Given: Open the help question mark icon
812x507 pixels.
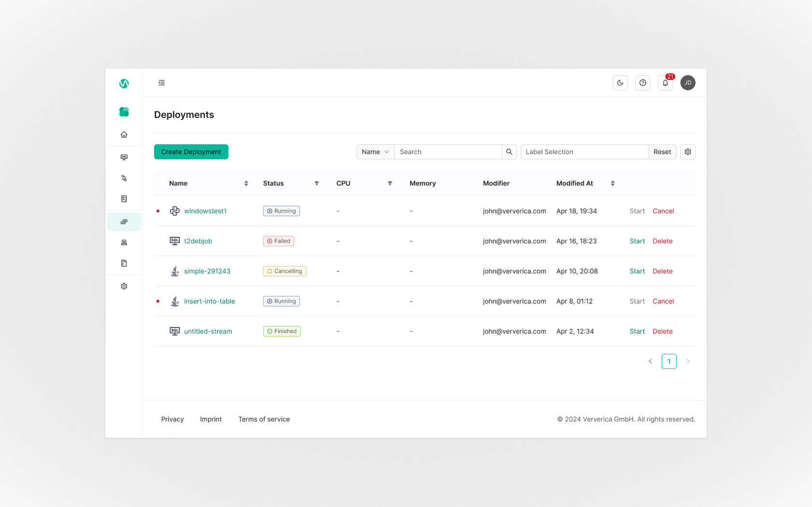Looking at the screenshot, I should coord(642,83).
